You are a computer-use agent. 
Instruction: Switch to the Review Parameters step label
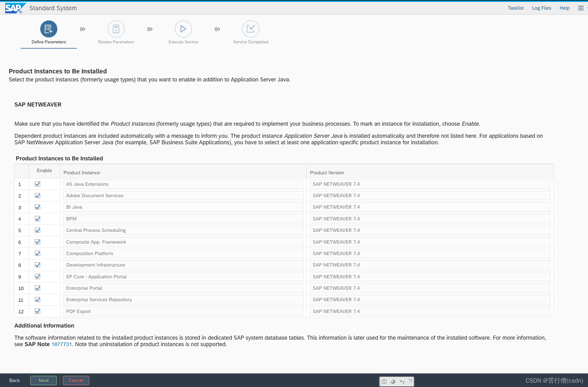point(116,42)
